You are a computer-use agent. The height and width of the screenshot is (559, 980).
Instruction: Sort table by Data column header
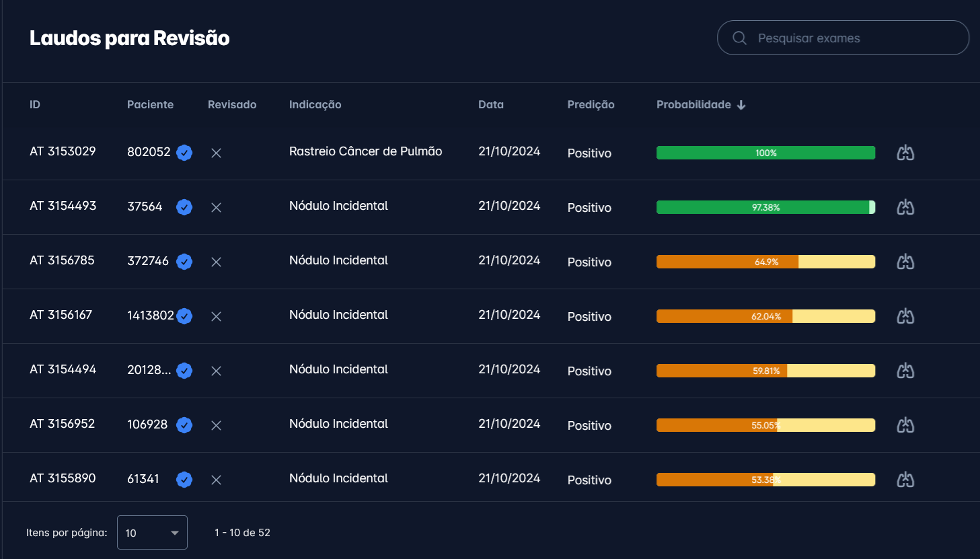(x=491, y=104)
